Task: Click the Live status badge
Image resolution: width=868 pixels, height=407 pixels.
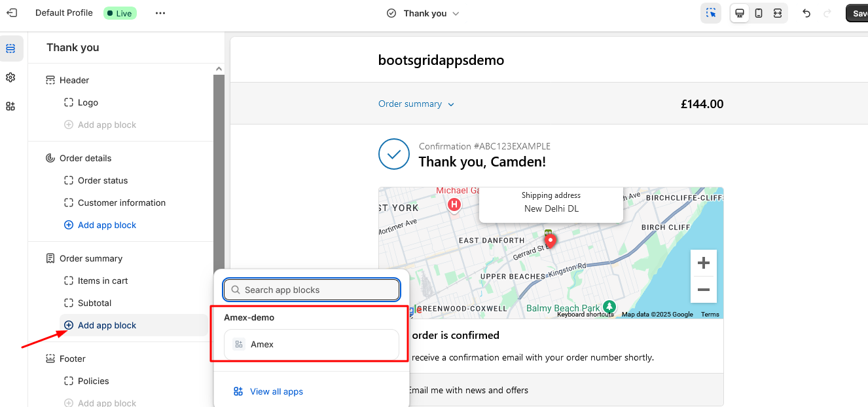Action: (120, 13)
